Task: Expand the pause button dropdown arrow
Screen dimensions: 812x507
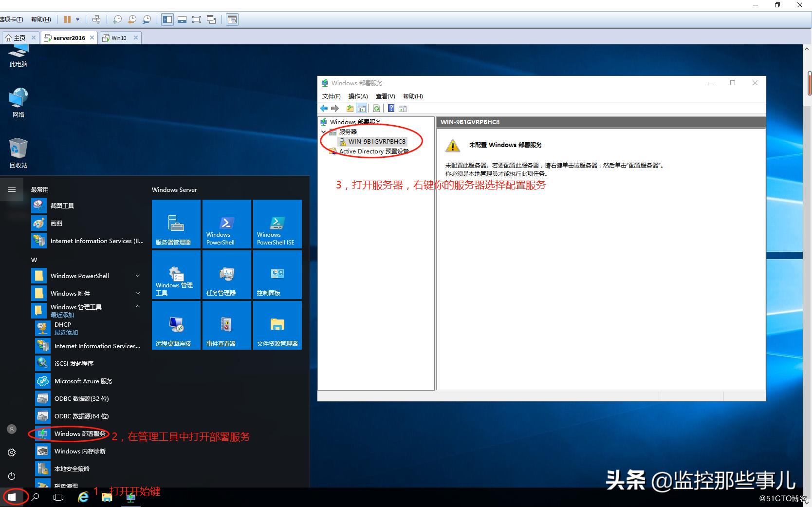Action: point(77,19)
